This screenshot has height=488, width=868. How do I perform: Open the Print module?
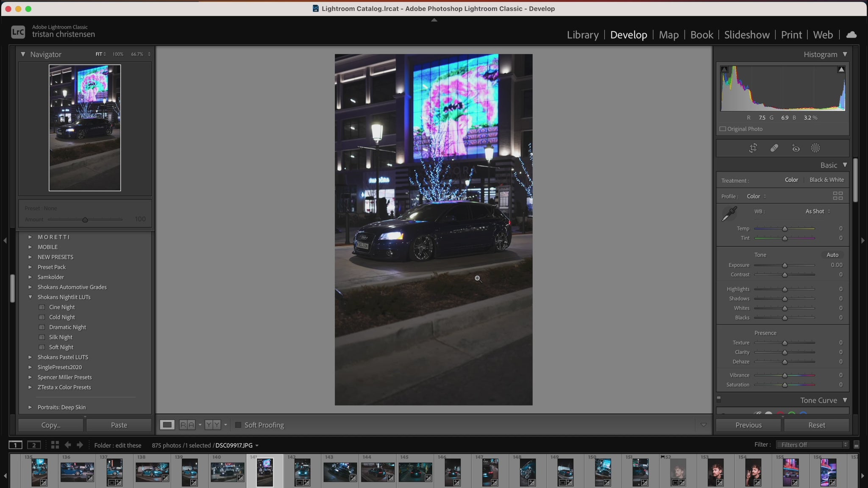point(791,35)
